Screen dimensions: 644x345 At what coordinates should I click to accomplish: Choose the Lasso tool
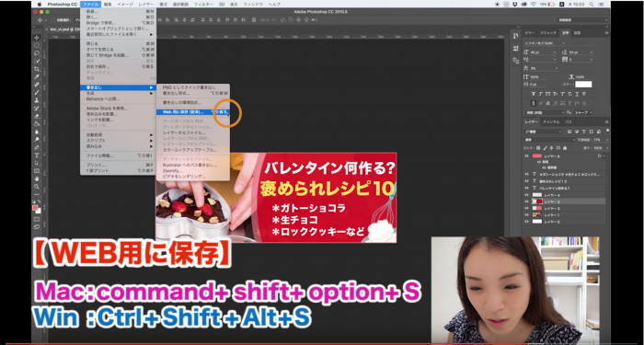[37, 53]
